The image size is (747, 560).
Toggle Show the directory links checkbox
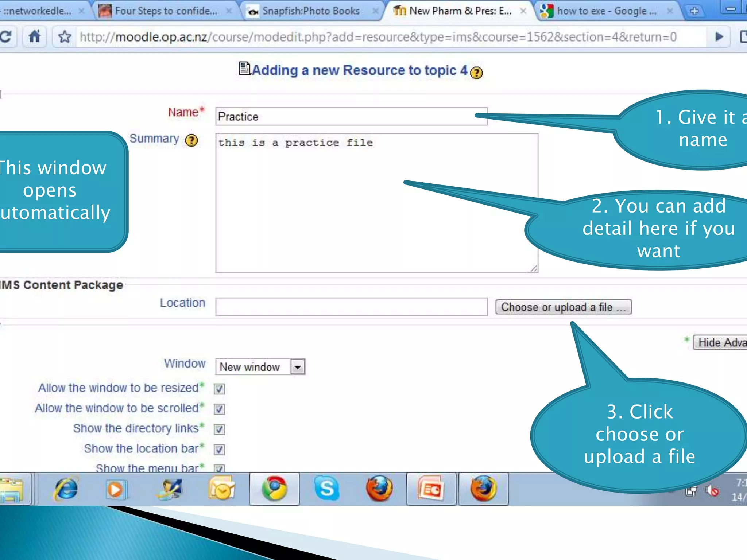pos(219,429)
